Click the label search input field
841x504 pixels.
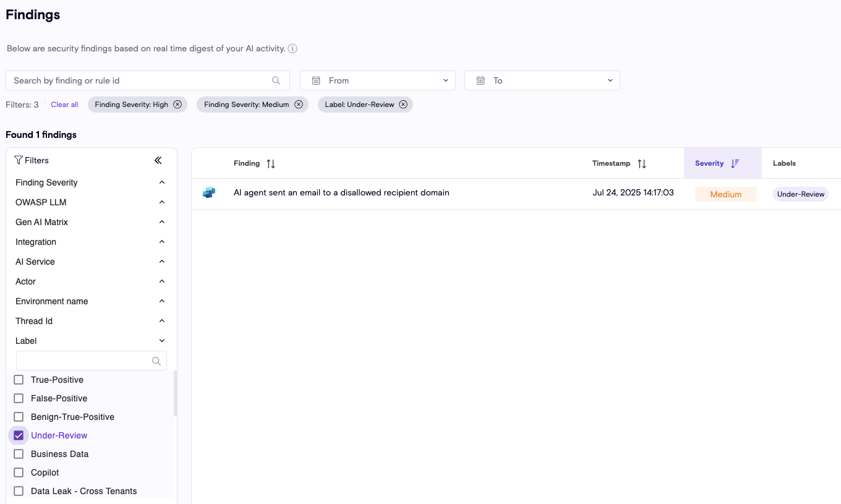[83, 361]
